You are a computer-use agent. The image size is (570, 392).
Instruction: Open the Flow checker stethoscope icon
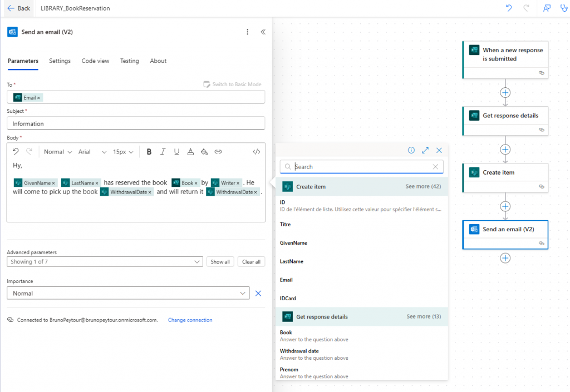(559, 8)
